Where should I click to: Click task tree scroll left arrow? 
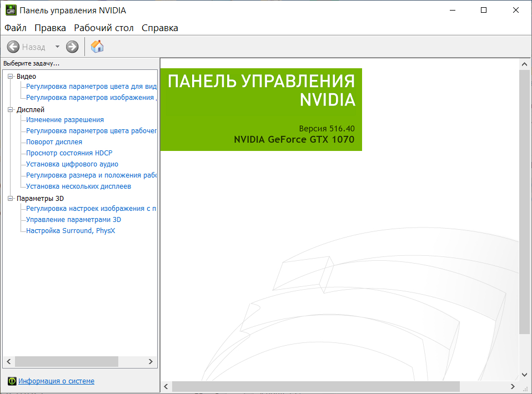point(9,361)
